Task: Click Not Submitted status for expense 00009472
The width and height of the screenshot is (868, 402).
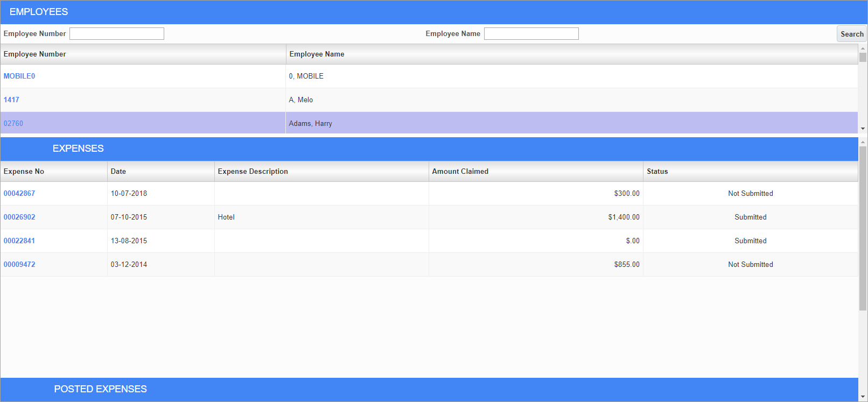Action: [x=751, y=265]
